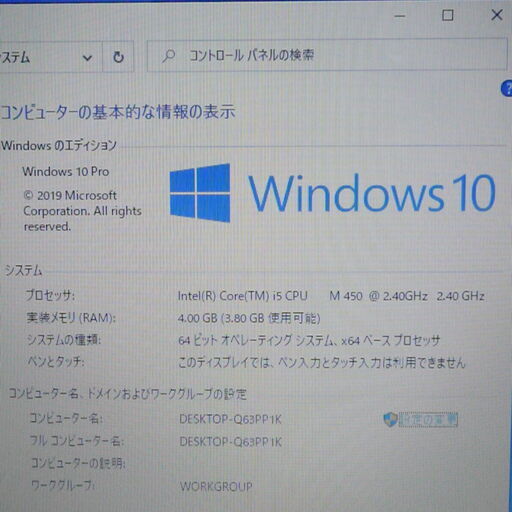Maximize the System window

click(x=448, y=15)
